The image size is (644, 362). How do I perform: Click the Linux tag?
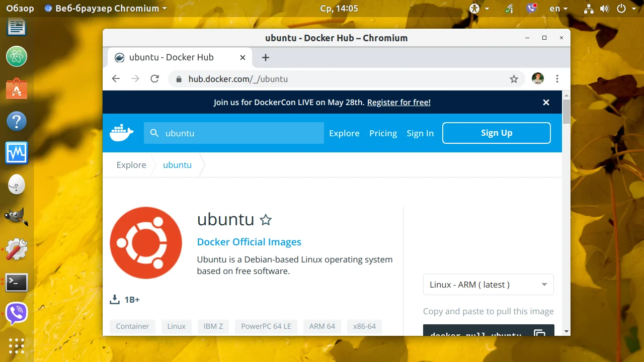click(x=177, y=326)
